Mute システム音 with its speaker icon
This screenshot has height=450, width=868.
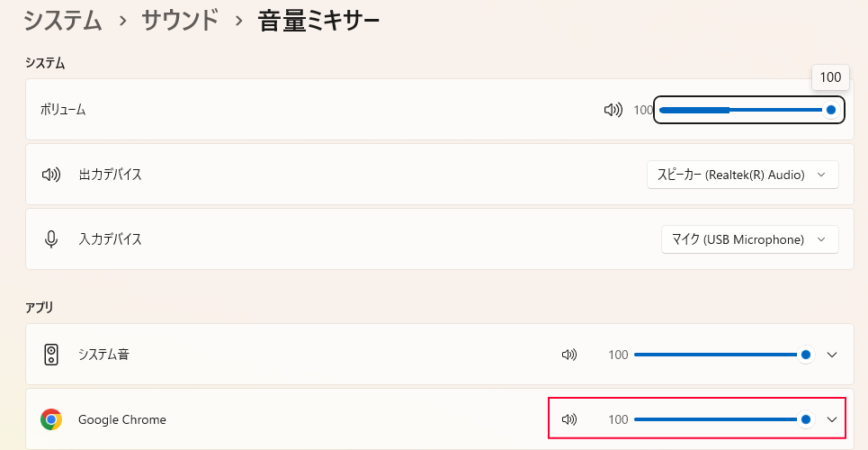click(x=568, y=355)
